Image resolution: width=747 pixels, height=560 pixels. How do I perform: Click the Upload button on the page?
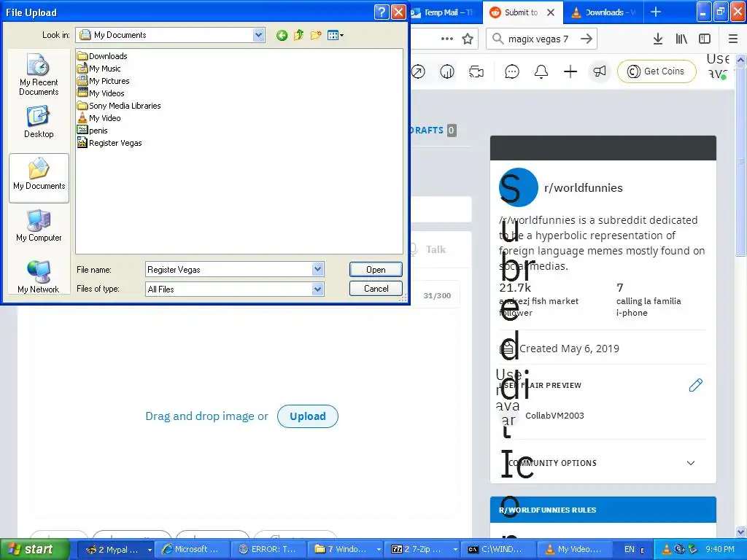[308, 416]
